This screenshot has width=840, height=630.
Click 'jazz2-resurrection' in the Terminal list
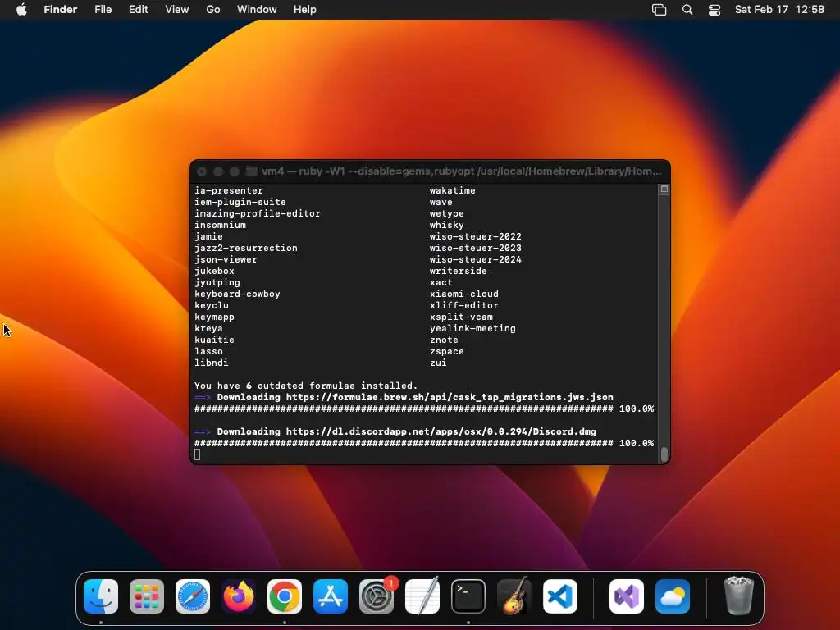click(246, 248)
